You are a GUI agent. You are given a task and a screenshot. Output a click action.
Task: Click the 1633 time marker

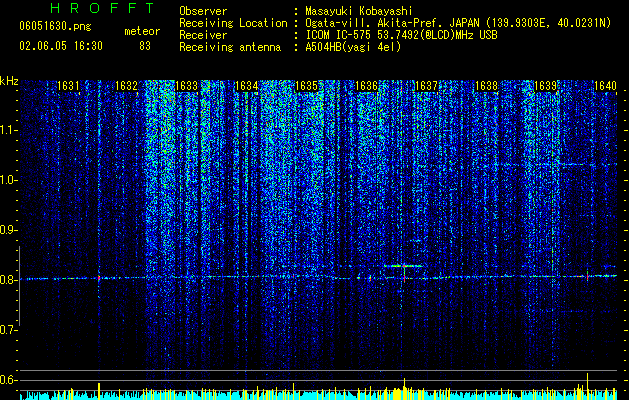(x=187, y=86)
